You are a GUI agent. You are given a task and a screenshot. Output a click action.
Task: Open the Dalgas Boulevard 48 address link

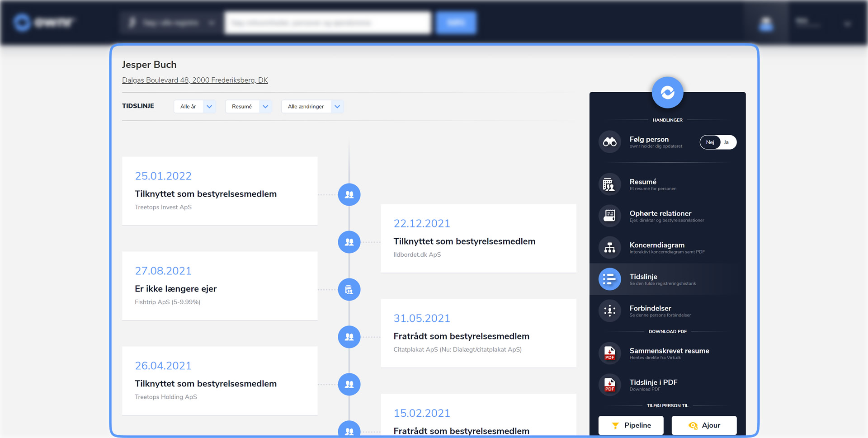point(195,80)
